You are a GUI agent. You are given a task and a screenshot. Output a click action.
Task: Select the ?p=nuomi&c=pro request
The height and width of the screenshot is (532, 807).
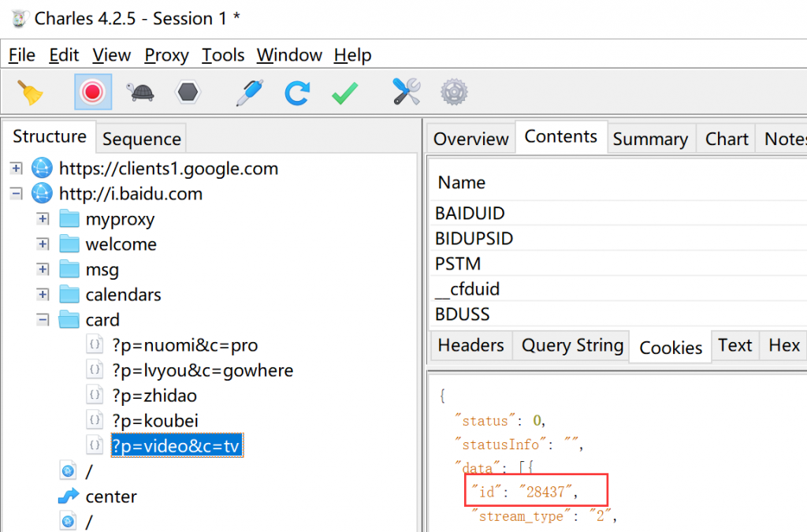pos(185,344)
